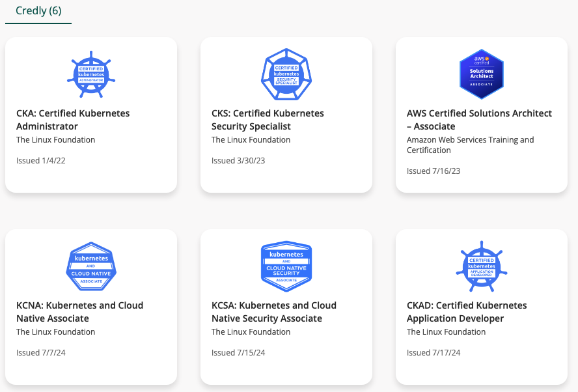Open CKAD: Certified Kubernetes Application Developer title
Screen dimensions: 578x392
click(x=467, y=312)
